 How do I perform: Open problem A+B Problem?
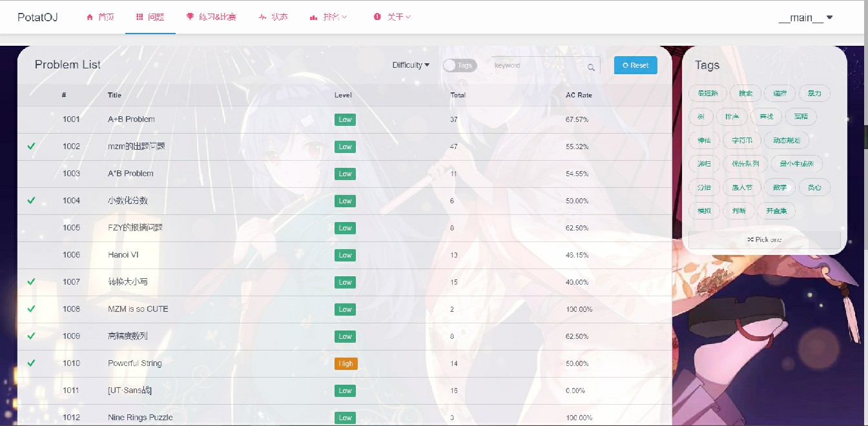coord(131,119)
